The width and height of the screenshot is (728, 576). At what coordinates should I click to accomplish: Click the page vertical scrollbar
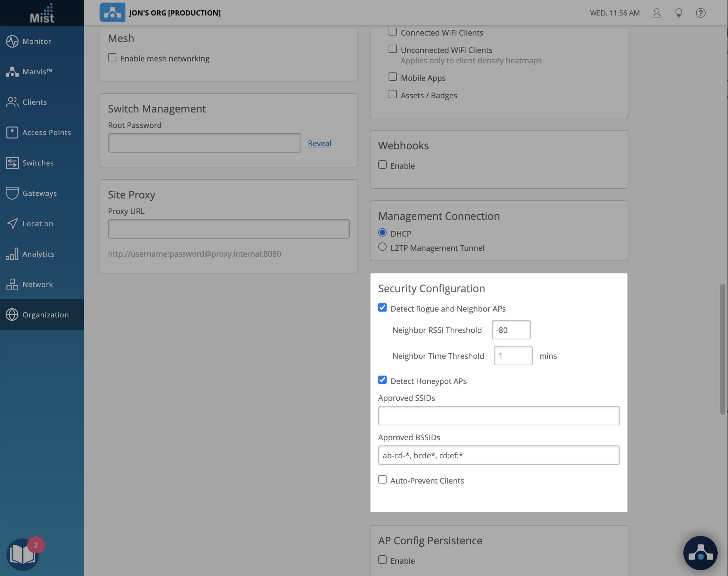pos(722,349)
